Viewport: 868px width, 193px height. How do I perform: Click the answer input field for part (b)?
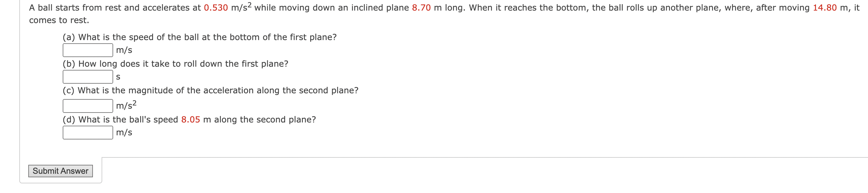click(88, 77)
